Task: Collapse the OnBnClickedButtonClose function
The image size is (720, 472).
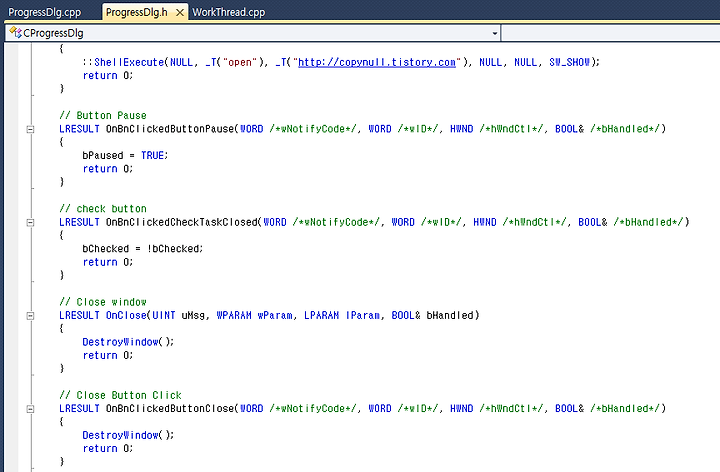Action: coord(30,409)
